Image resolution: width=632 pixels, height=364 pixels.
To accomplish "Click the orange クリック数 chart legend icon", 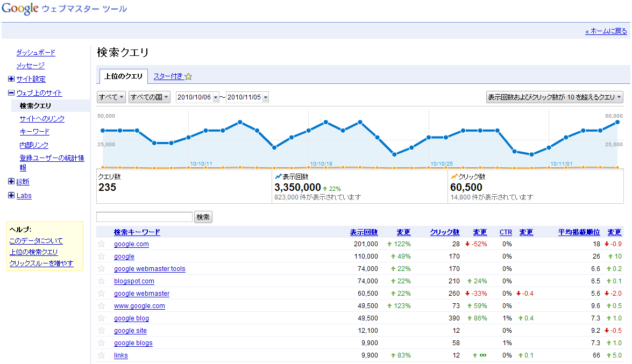I will [x=455, y=176].
